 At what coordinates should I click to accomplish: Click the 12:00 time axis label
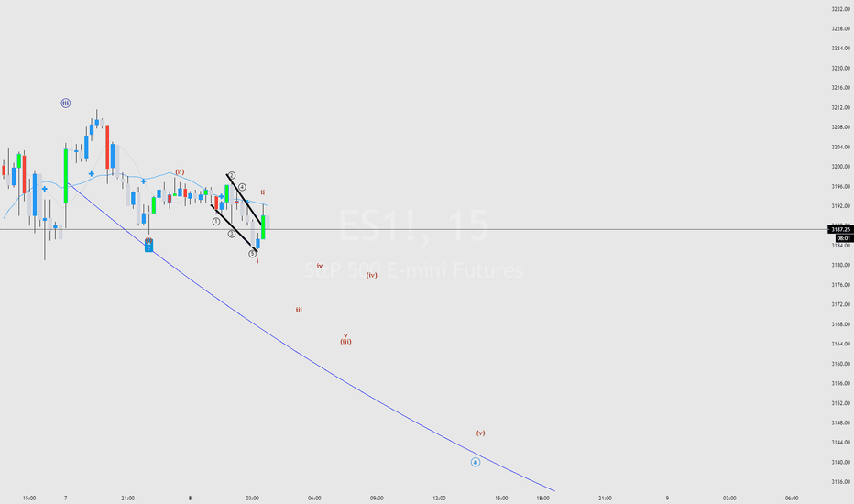[439, 498]
